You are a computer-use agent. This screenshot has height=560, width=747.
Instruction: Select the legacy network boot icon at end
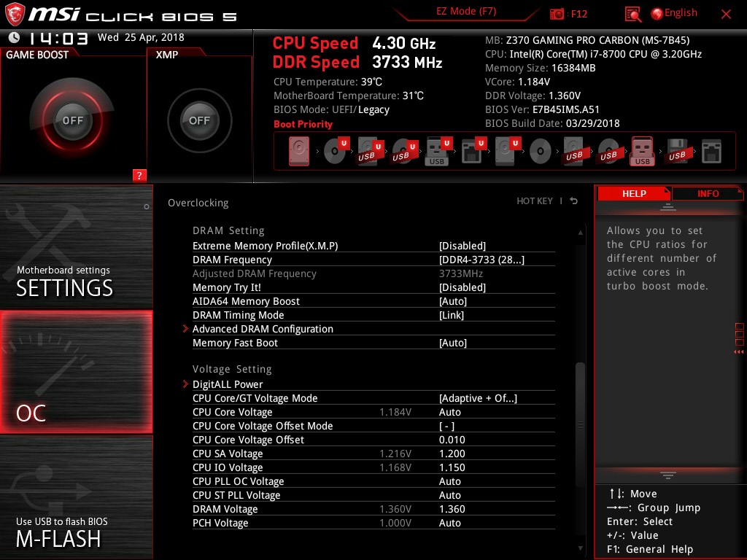click(712, 152)
